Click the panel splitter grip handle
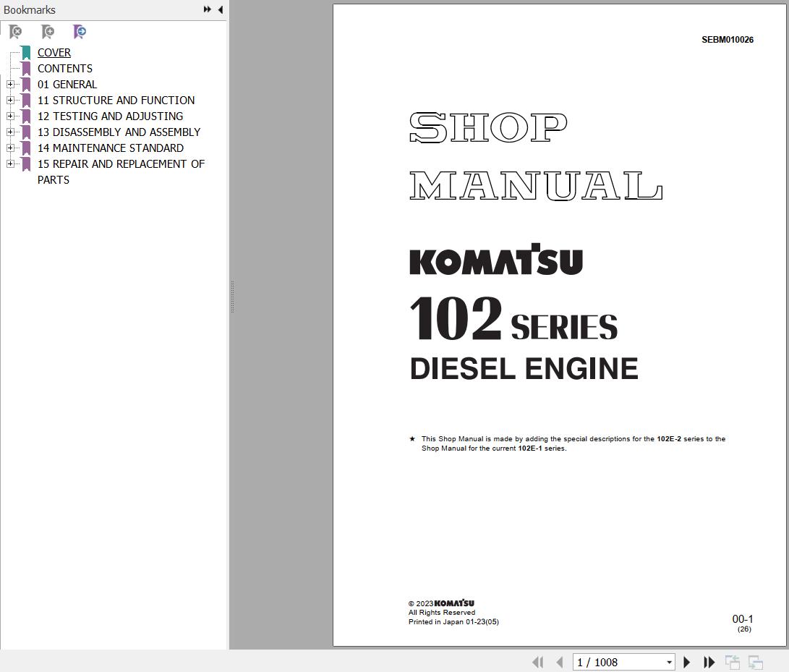Screen dimensions: 789x672 click(x=232, y=297)
